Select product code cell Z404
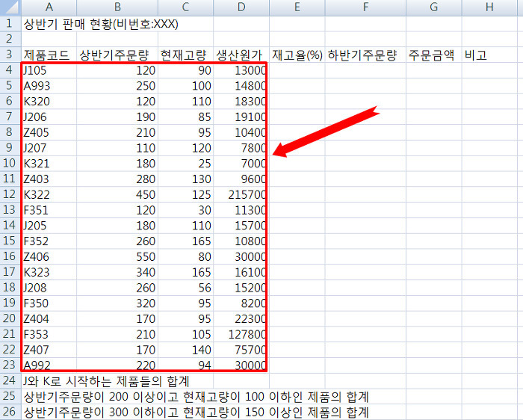 [49, 318]
